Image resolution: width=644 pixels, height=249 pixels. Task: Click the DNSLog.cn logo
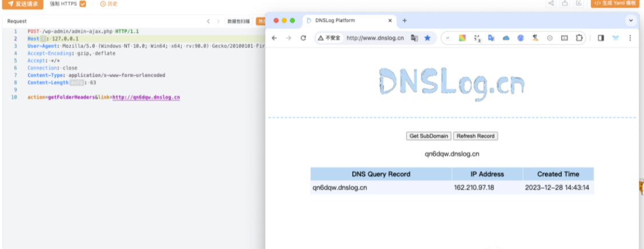pos(452,85)
